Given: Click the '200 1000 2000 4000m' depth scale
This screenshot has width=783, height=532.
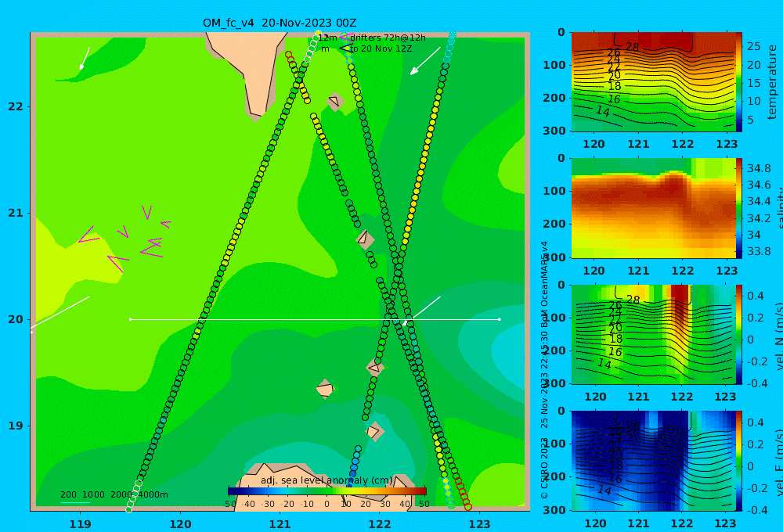Looking at the screenshot, I should tap(114, 494).
